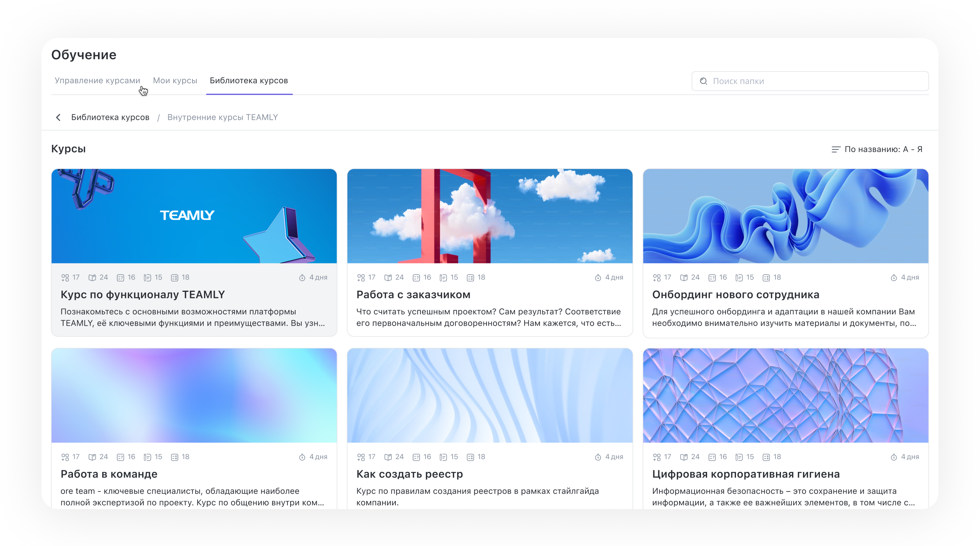
Task: Click the book icon on Онбординг нового сотрудника
Action: click(684, 278)
